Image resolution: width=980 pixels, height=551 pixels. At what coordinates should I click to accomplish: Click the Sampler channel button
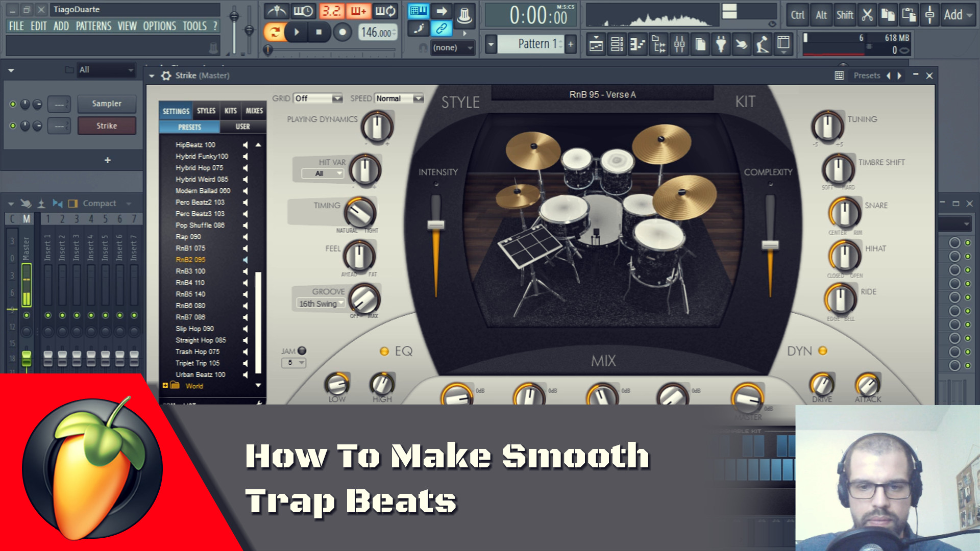[107, 104]
